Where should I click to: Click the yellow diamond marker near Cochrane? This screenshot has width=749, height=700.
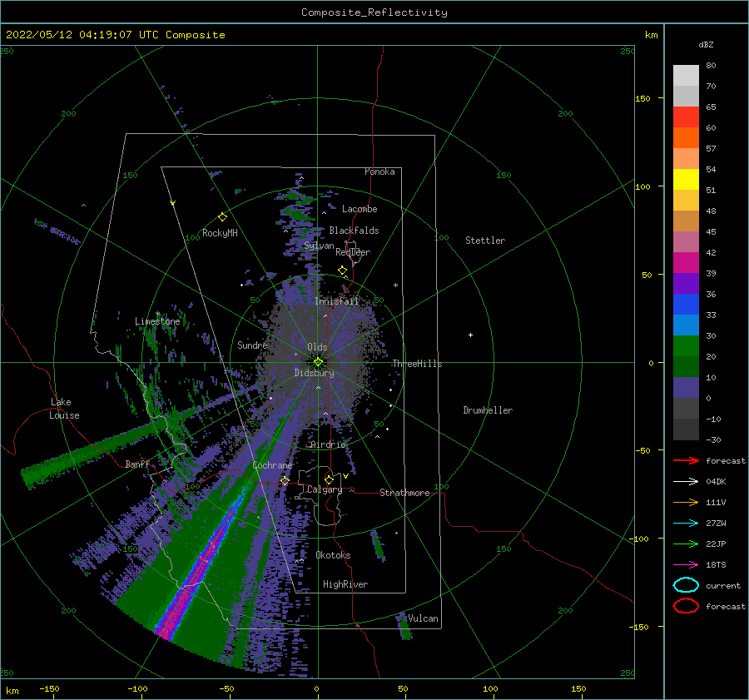(x=285, y=480)
